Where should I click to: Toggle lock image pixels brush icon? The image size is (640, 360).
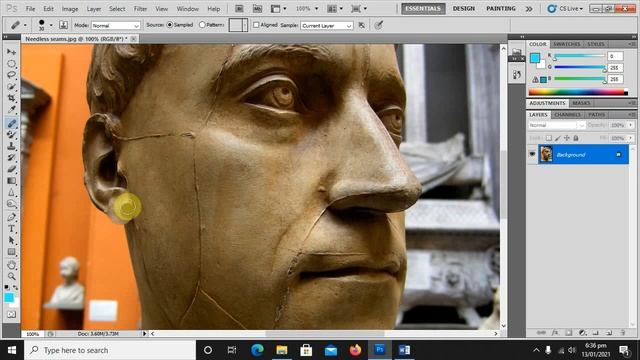tap(558, 138)
